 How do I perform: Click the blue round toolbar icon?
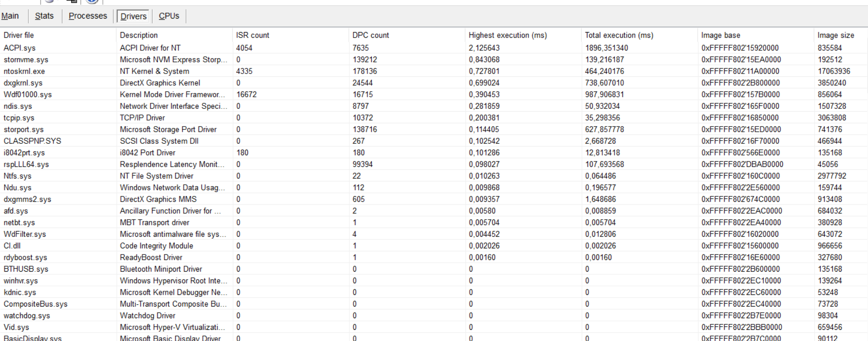[x=92, y=1]
